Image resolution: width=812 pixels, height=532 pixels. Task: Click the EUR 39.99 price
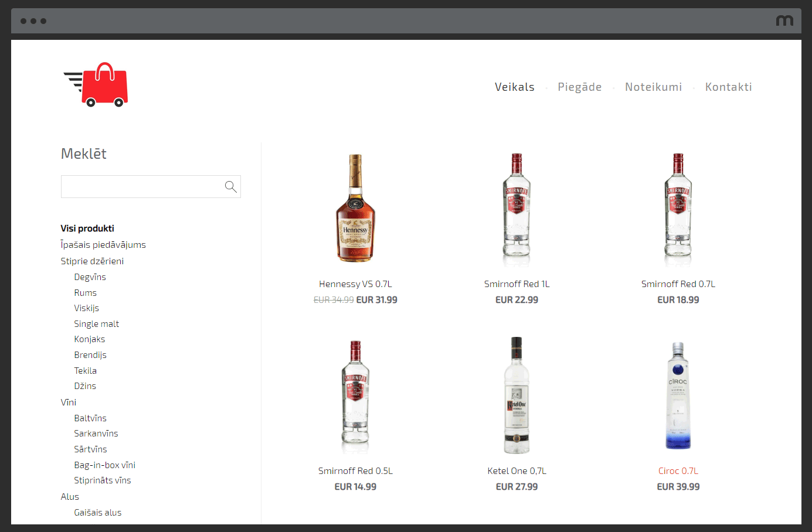tap(678, 487)
